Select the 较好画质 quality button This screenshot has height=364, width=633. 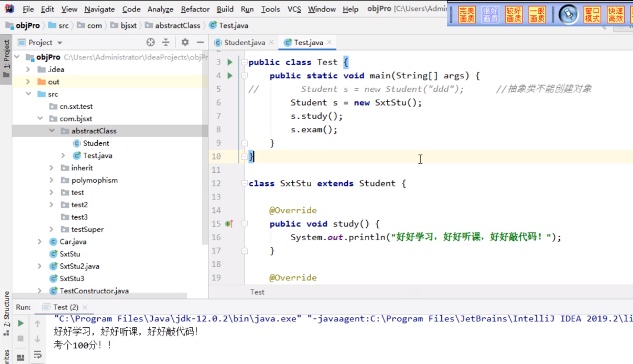(514, 15)
